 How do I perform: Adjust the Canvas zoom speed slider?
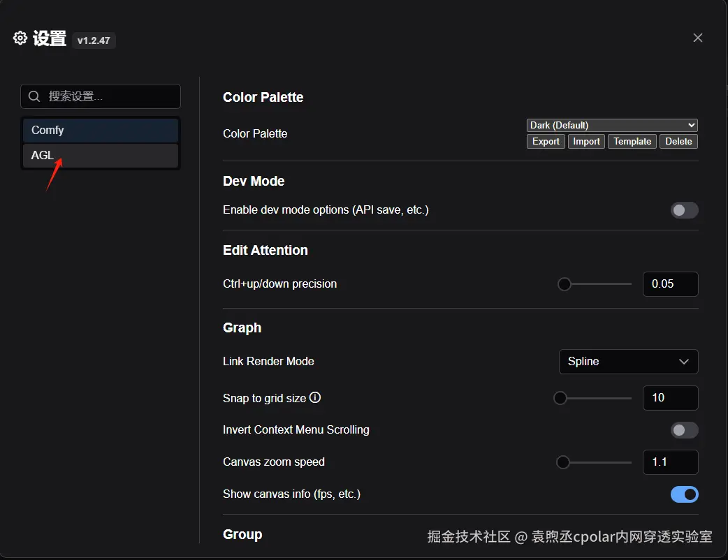pos(594,462)
